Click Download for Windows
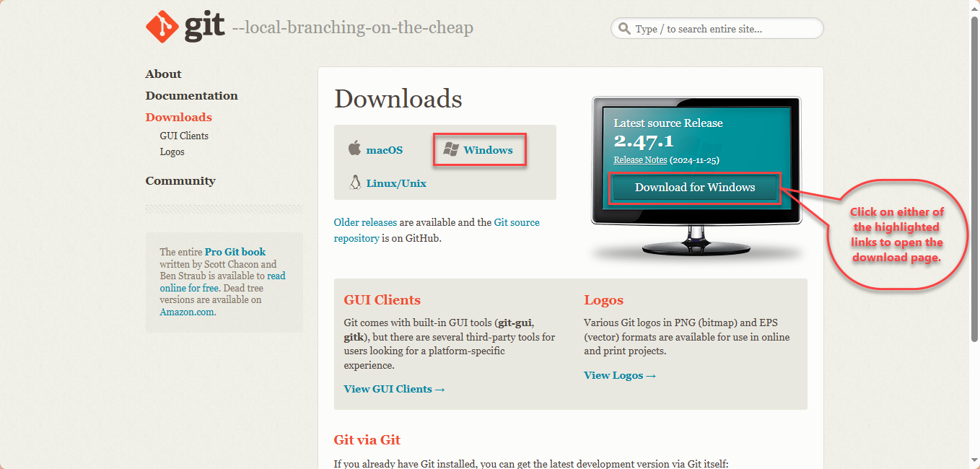980x469 pixels. tap(694, 187)
